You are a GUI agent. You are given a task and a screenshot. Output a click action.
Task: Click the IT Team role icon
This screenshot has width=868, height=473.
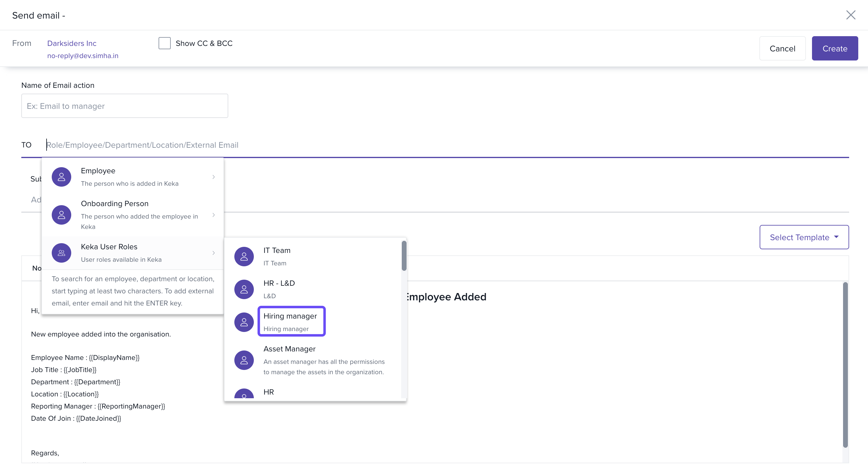244,257
